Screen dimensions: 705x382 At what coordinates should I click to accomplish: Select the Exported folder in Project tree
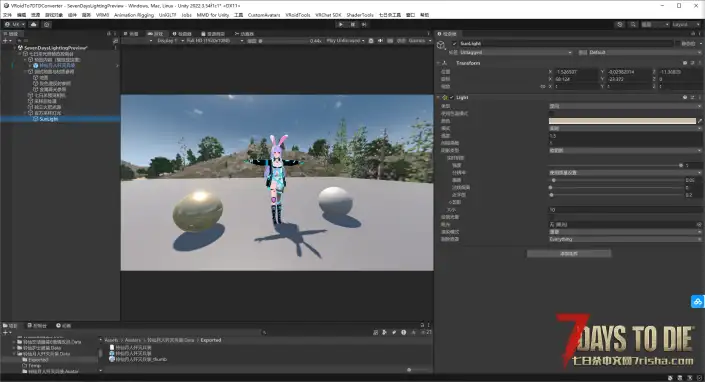[x=38, y=360]
